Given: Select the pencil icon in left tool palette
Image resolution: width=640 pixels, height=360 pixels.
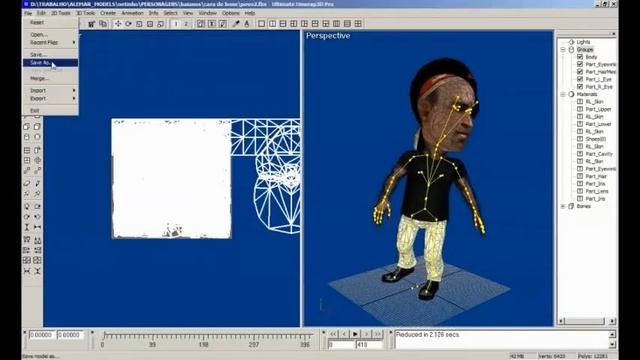Looking at the screenshot, I should 37,183.
